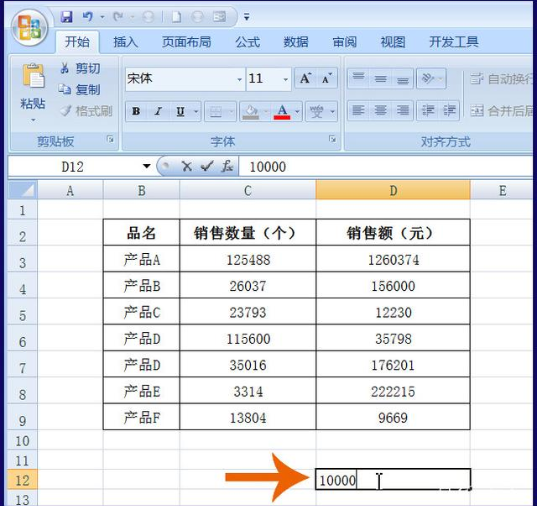The height and width of the screenshot is (506, 537).
Task: Click cell containing 1260374
Action: (x=393, y=259)
